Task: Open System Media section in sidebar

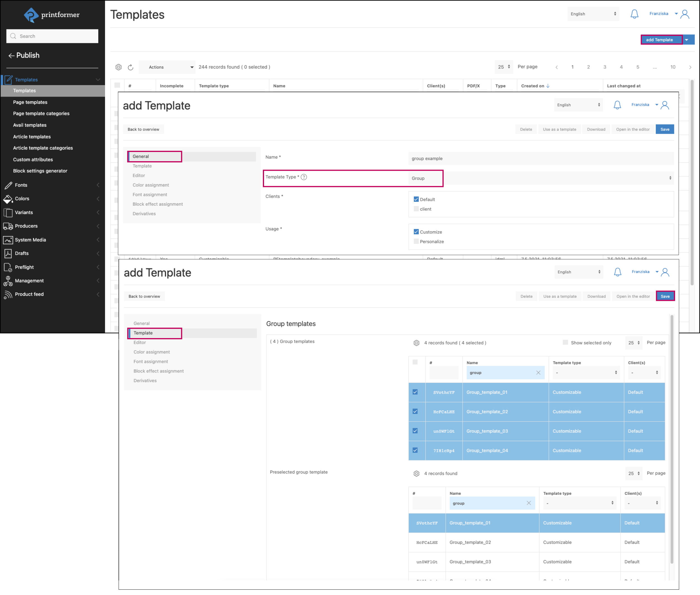Action: pyautogui.click(x=30, y=240)
